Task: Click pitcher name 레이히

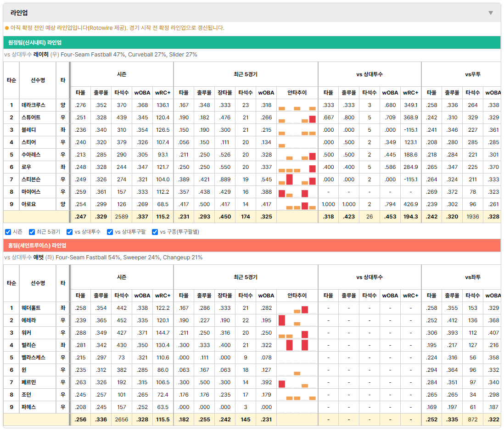Action: pyautogui.click(x=41, y=55)
